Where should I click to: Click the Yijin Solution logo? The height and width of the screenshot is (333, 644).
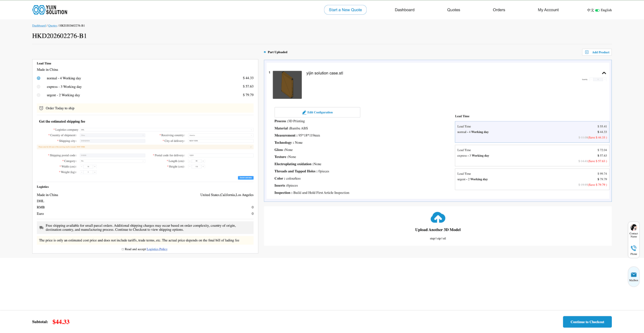tap(50, 10)
